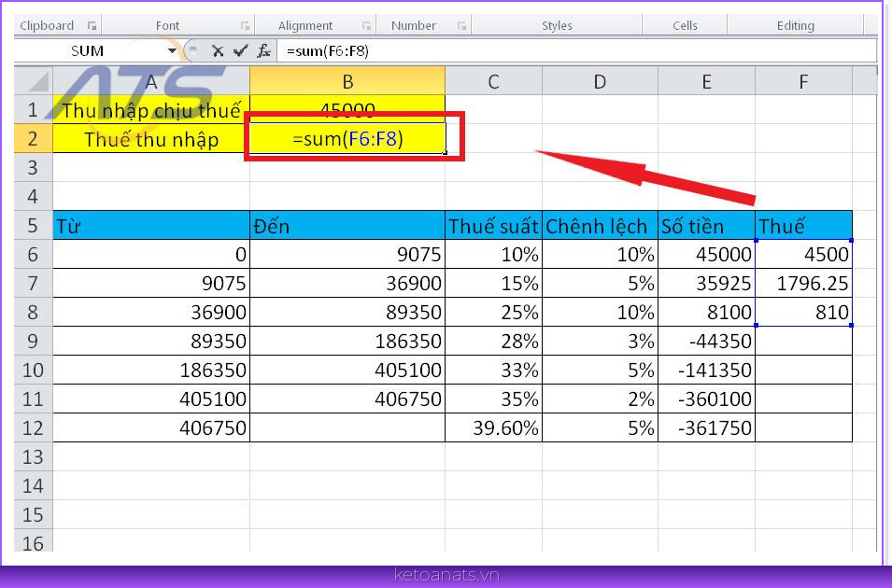The width and height of the screenshot is (892, 588).
Task: Select column C header
Action: click(x=494, y=81)
